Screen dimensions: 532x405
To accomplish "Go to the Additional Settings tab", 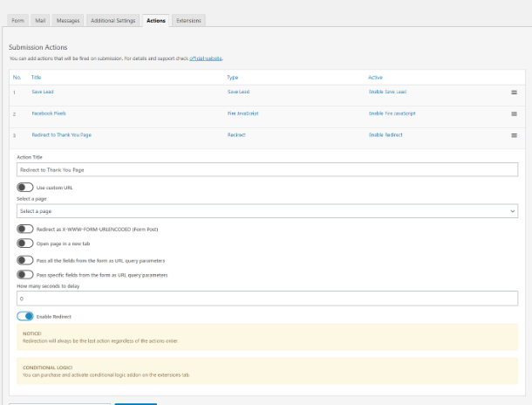I will [113, 21].
